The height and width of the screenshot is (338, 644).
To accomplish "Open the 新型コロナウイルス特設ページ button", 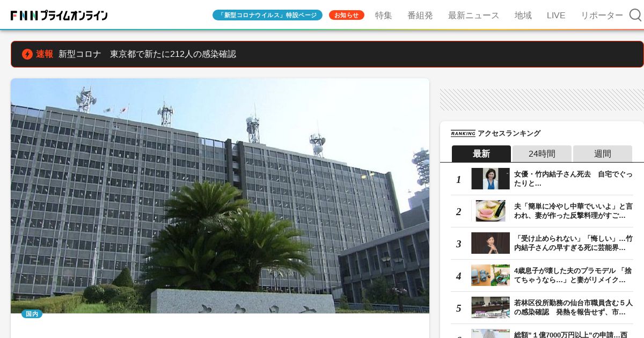I will [x=267, y=15].
